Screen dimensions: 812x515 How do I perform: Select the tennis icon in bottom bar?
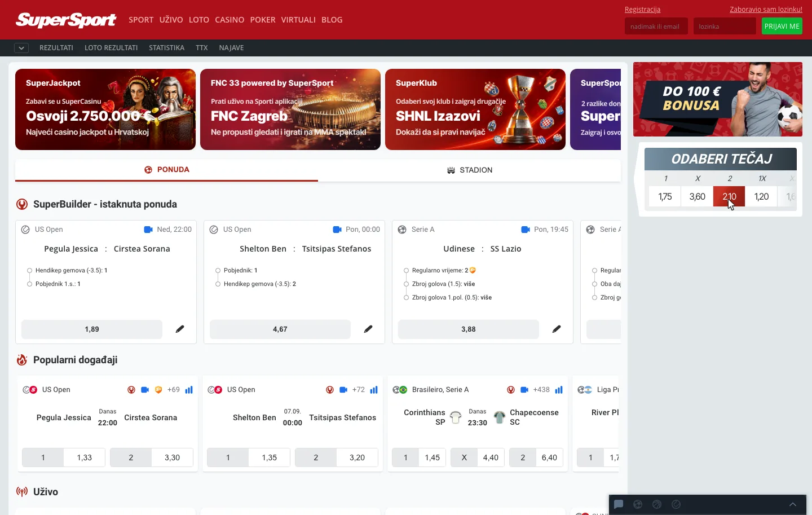(x=676, y=504)
